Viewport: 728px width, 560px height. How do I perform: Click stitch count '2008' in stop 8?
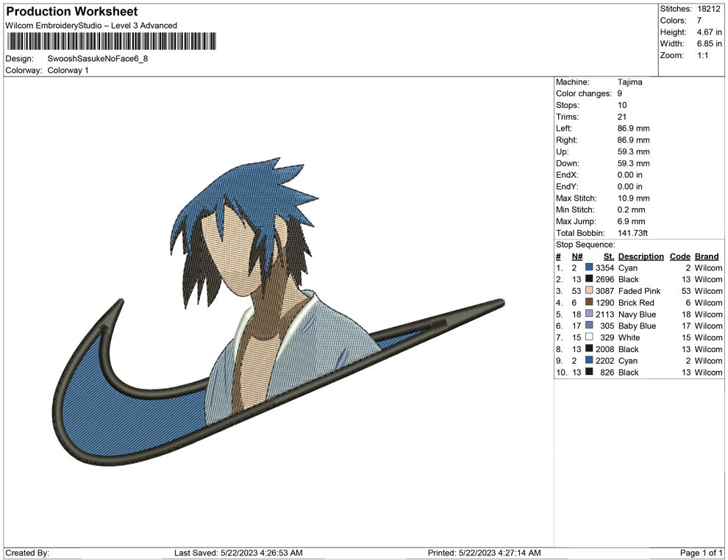tap(605, 349)
